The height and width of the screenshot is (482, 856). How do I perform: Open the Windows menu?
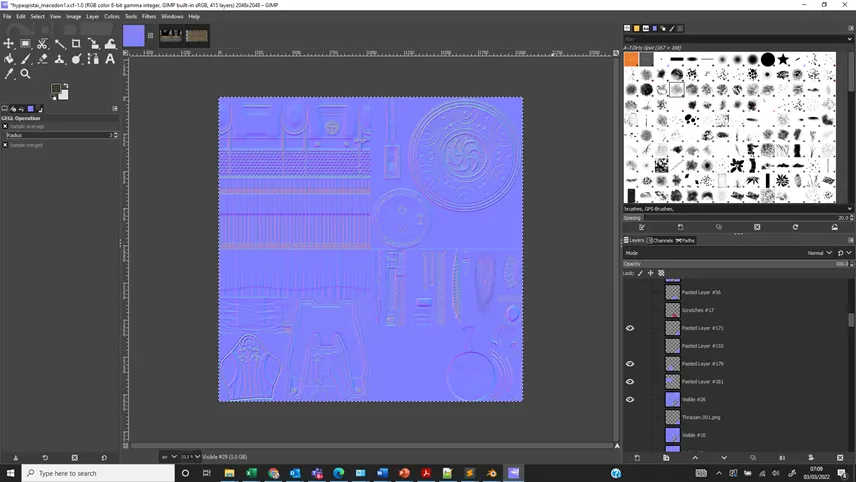click(172, 16)
